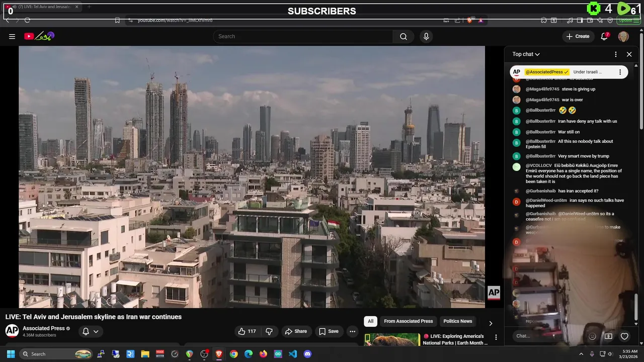Open Brave VPN shield icon
This screenshot has width=644, height=362.
[610, 20]
